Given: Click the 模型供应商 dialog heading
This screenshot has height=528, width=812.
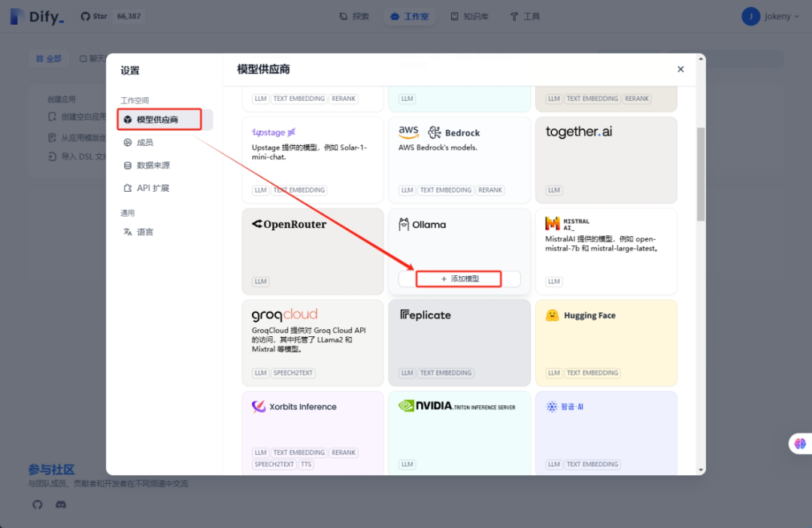Looking at the screenshot, I should point(264,69).
